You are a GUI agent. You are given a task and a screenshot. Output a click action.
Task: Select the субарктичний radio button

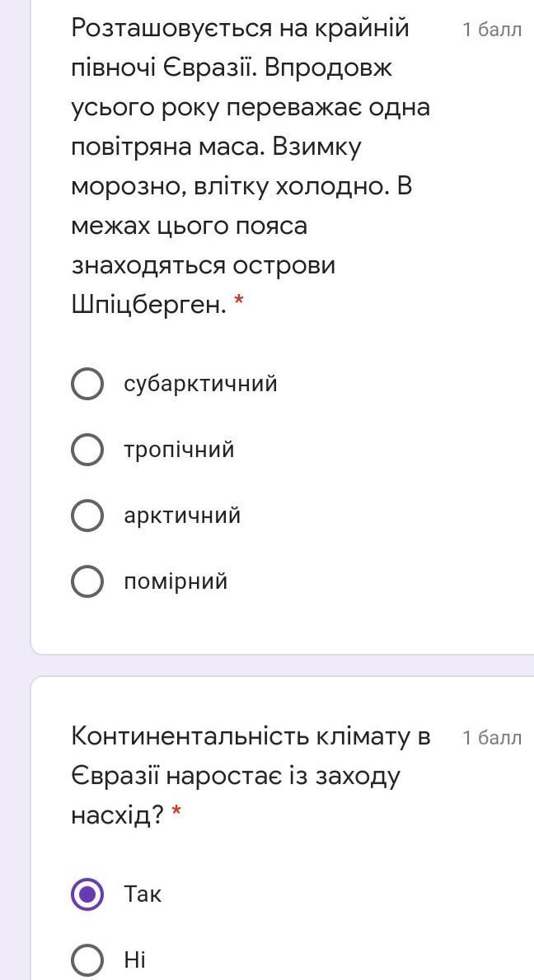(87, 384)
